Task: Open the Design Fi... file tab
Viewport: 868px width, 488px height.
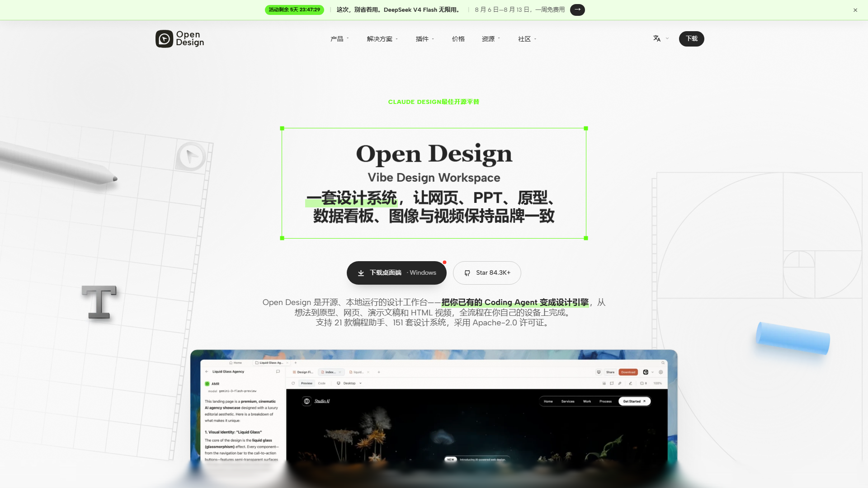Action: coord(303,372)
